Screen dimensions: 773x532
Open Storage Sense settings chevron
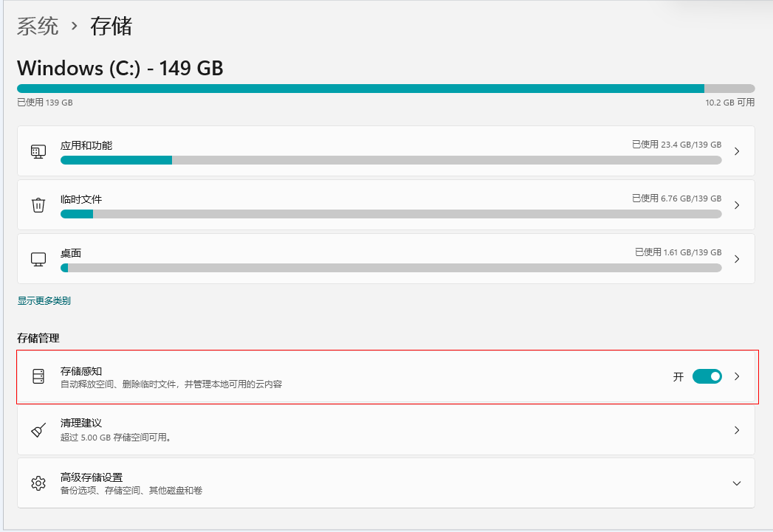coord(737,376)
